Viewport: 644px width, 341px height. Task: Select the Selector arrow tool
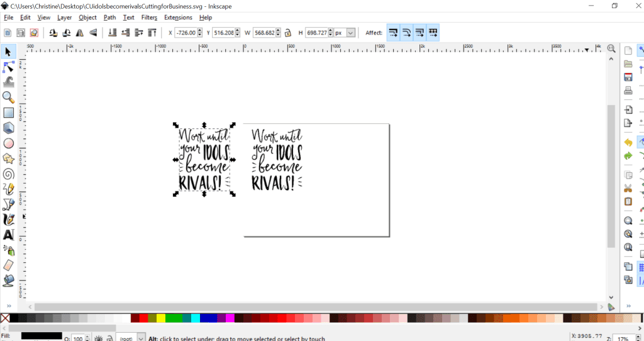[8, 52]
